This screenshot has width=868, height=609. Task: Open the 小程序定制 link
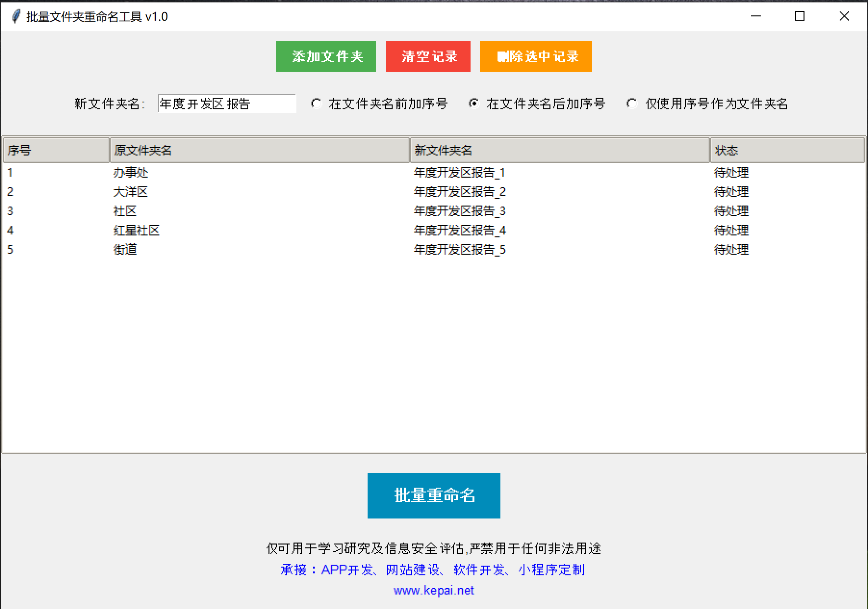tap(552, 570)
